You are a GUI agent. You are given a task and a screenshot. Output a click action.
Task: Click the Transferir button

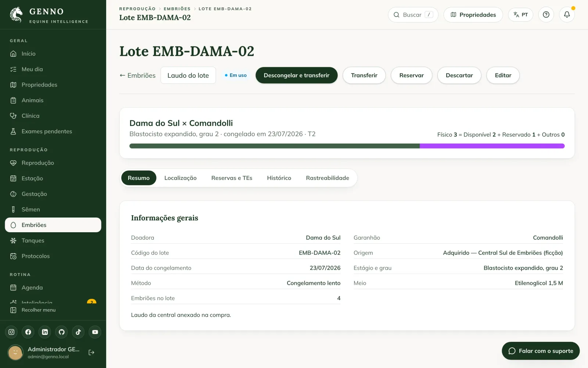[x=364, y=75]
